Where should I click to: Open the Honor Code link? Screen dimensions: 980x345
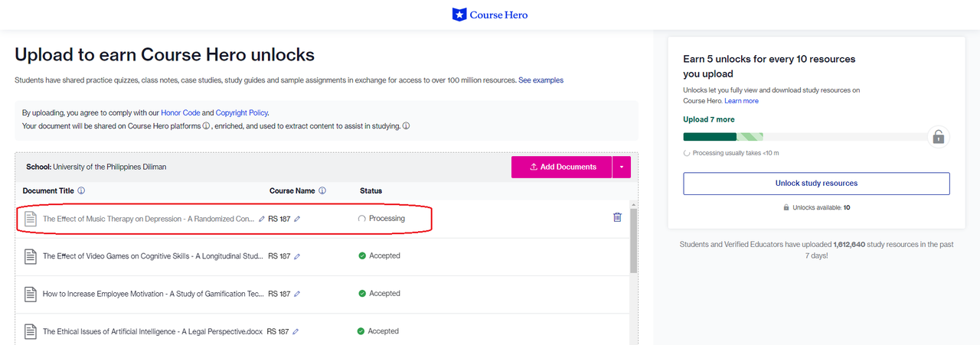pyautogui.click(x=180, y=112)
